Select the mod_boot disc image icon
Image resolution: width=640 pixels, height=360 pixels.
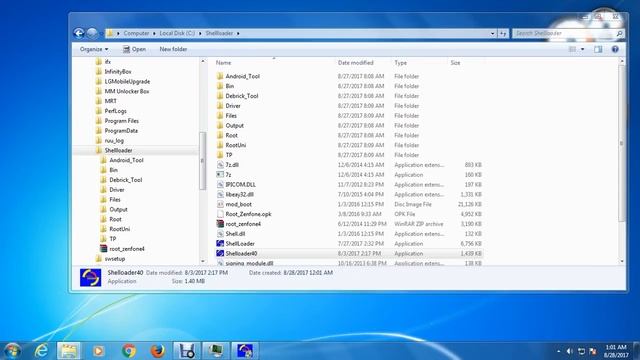click(x=220, y=204)
